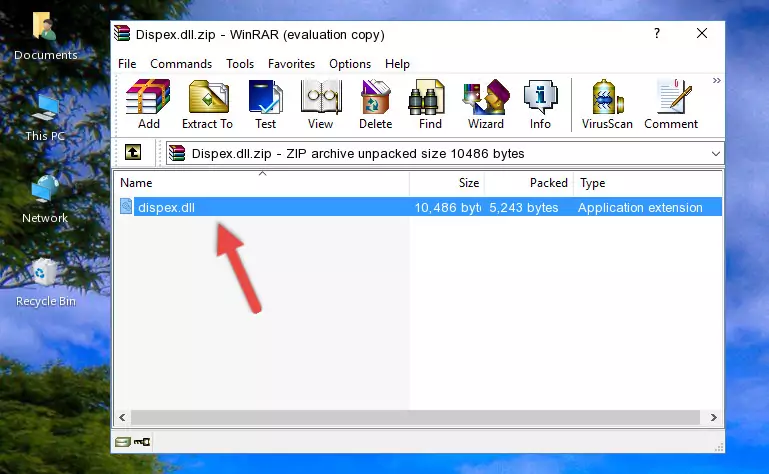Go up one folder level
769x474 pixels.
click(133, 153)
